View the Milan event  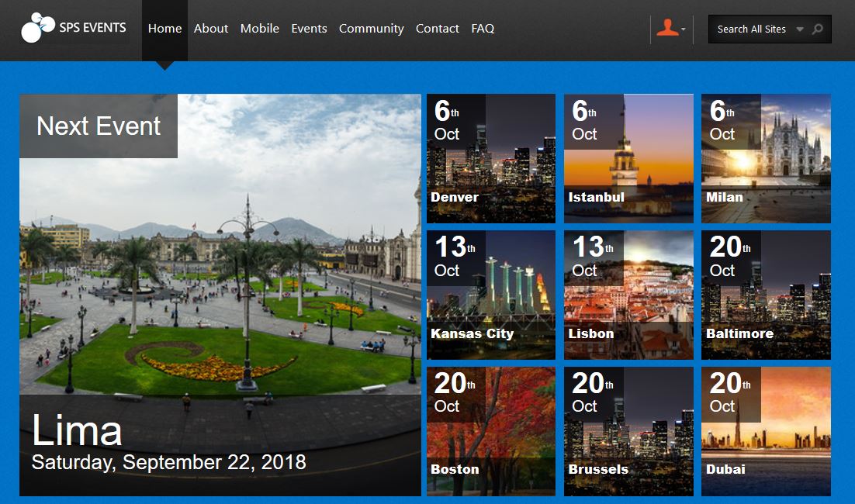(x=765, y=157)
